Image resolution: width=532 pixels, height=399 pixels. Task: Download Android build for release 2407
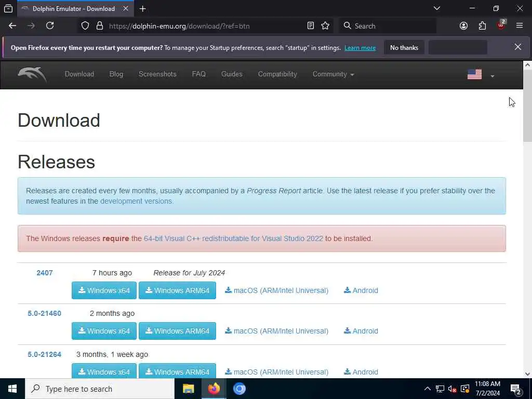(361, 290)
